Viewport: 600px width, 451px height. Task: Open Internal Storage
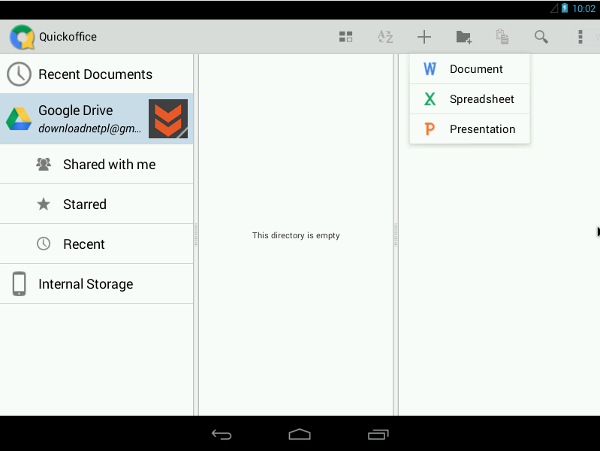pyautogui.click(x=96, y=284)
